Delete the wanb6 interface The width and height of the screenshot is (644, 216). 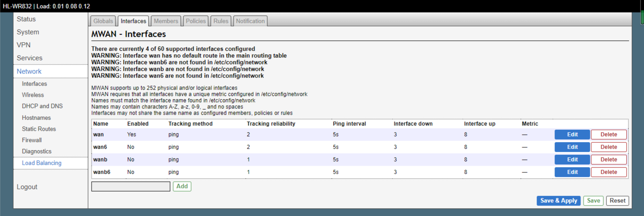(609, 172)
